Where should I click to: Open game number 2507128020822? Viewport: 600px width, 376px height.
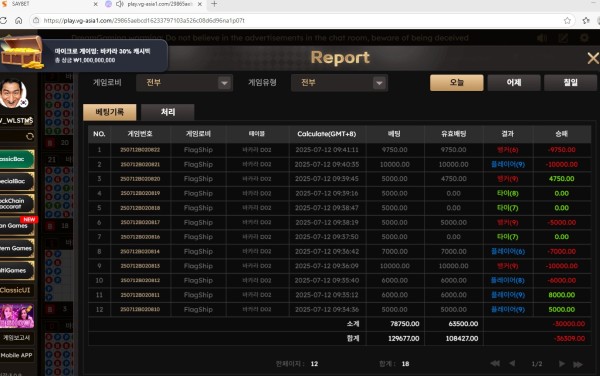140,150
